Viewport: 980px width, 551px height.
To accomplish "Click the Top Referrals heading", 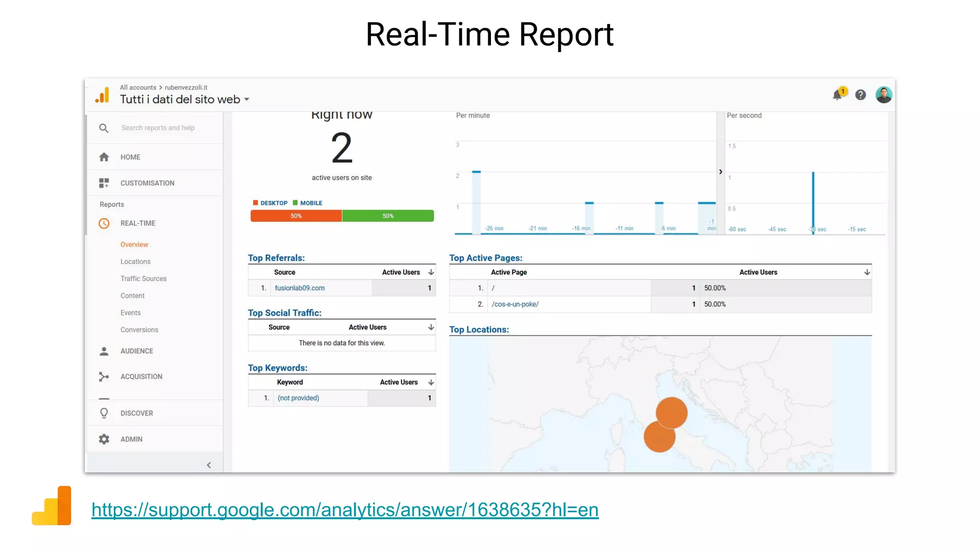I will pyautogui.click(x=276, y=258).
